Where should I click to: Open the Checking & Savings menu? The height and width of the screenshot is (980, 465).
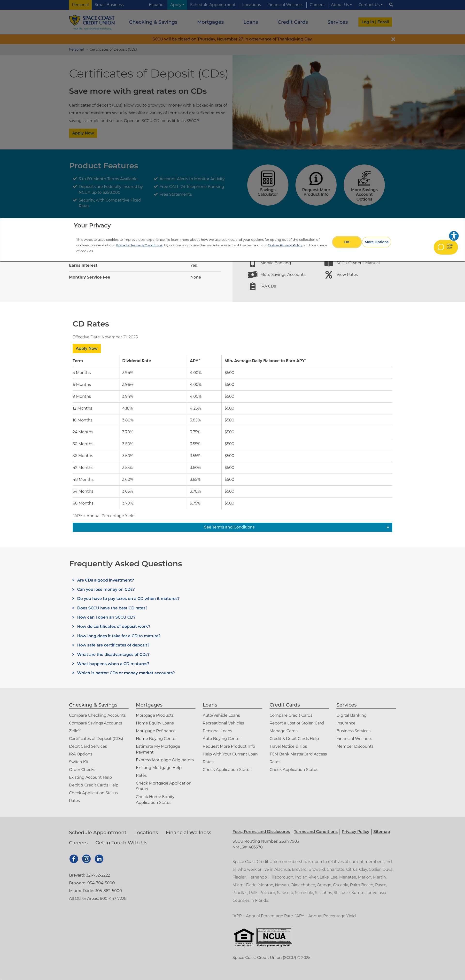(x=153, y=22)
